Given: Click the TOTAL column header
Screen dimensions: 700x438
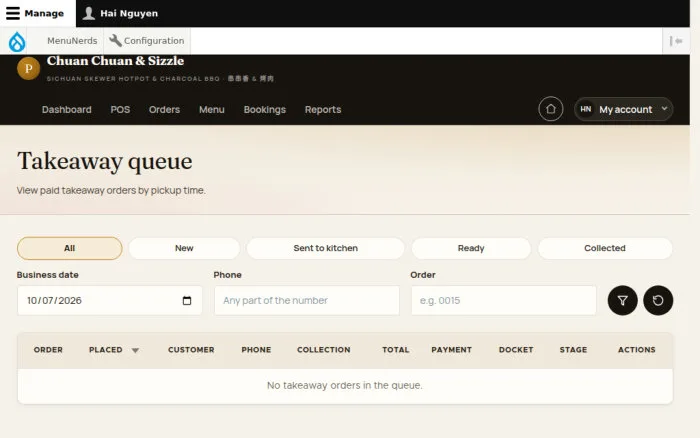Looking at the screenshot, I should coord(396,350).
